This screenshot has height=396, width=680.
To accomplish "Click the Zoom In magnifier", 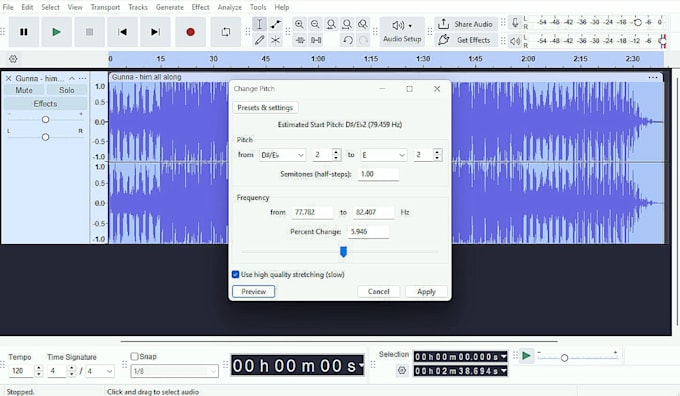I will [x=299, y=24].
